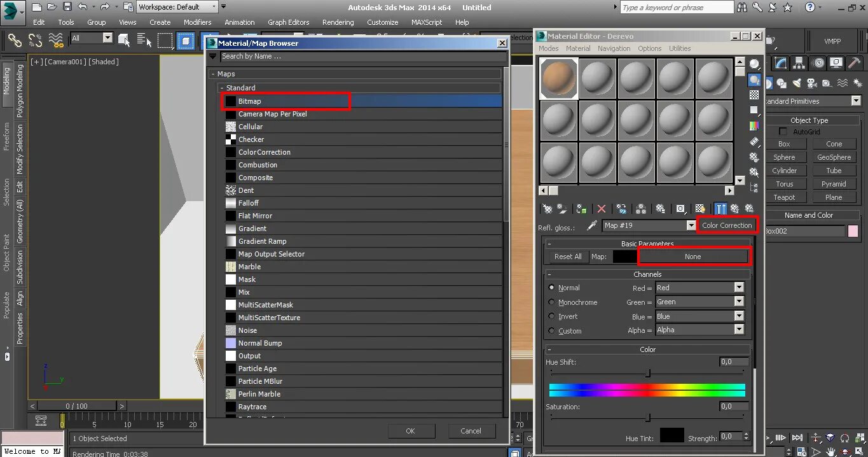Toggle checkered Background icon in Material Editor
This screenshot has width=868, height=457.
[x=754, y=95]
